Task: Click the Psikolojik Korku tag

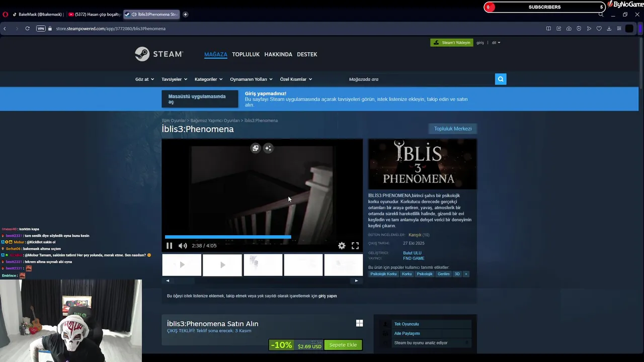Action: click(383, 274)
